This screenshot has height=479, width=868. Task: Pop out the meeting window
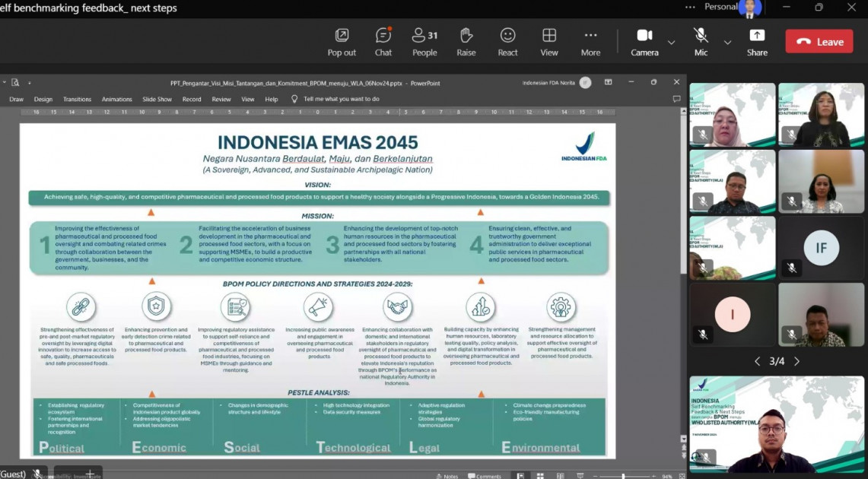click(342, 42)
